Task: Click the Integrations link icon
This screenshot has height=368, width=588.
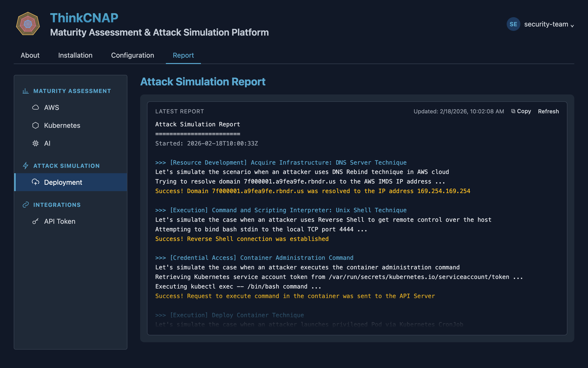Action: (25, 205)
